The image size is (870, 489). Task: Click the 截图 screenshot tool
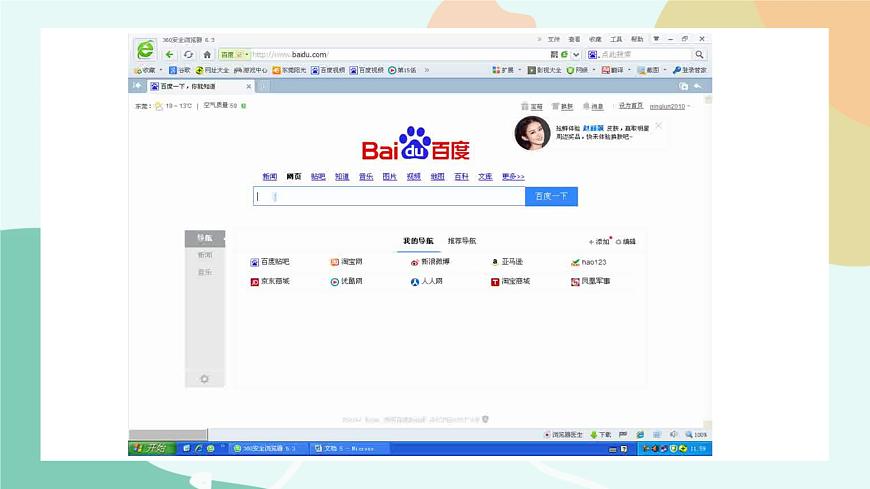click(x=648, y=70)
